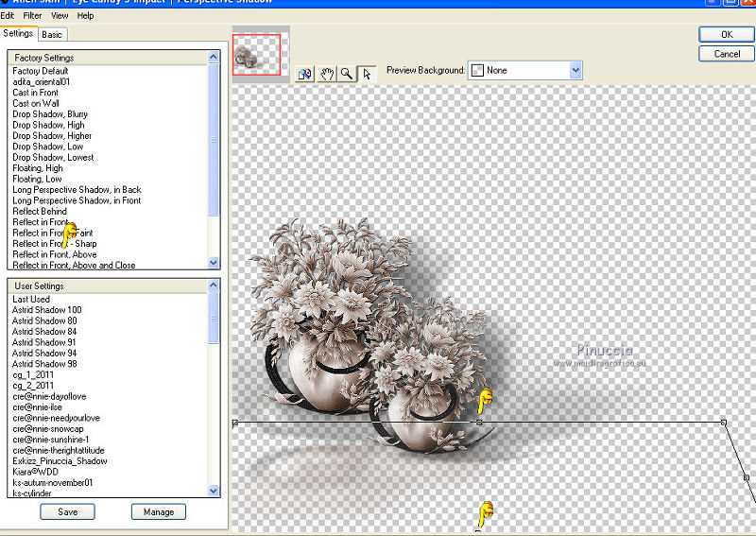Select cre@nnie-dayoflove setting
Image resolution: width=756 pixels, height=536 pixels.
coord(50,397)
